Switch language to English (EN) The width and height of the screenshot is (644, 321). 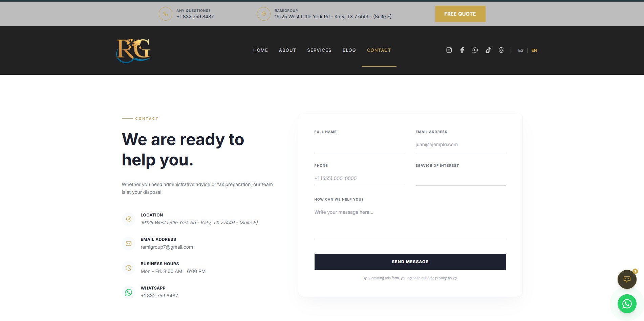pyautogui.click(x=534, y=50)
